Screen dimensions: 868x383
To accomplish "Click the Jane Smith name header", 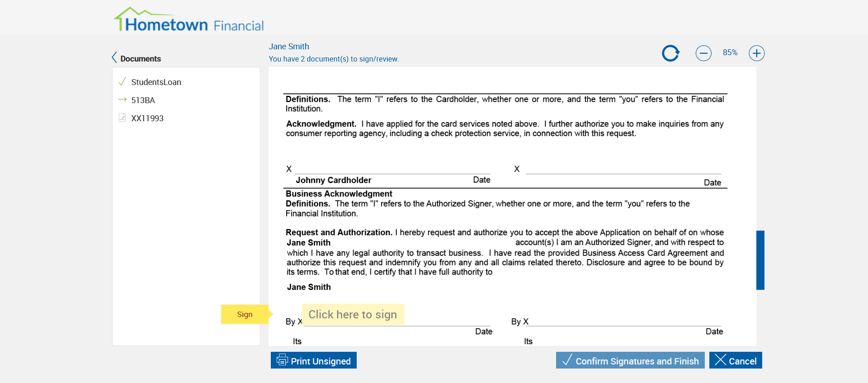I will (289, 47).
